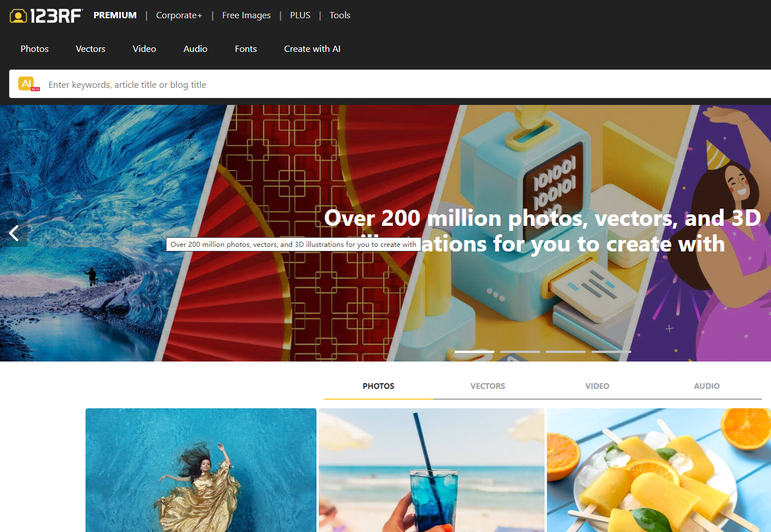Switch to the AUDIO tab
The width and height of the screenshot is (771, 532).
[707, 386]
